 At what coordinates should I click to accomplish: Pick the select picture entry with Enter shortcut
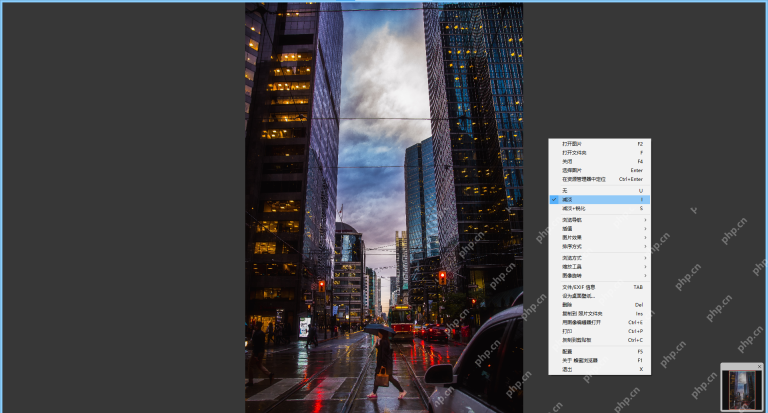600,170
